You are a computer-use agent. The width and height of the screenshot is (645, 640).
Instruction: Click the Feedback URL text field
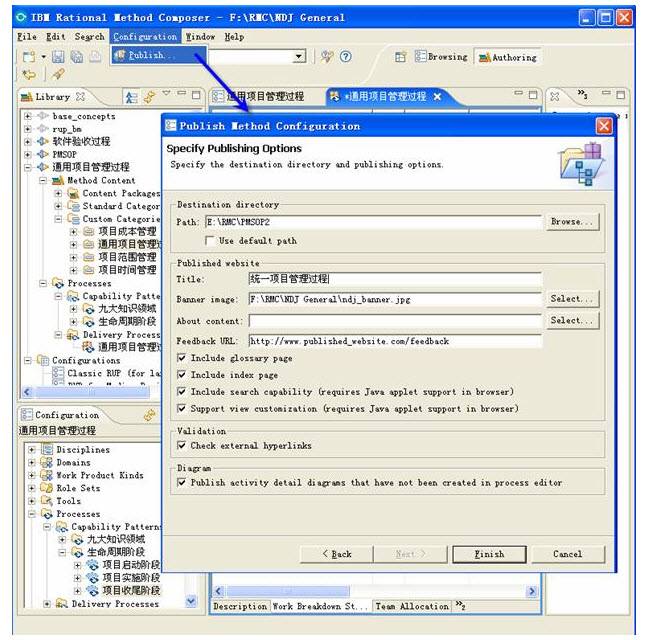pyautogui.click(x=395, y=341)
